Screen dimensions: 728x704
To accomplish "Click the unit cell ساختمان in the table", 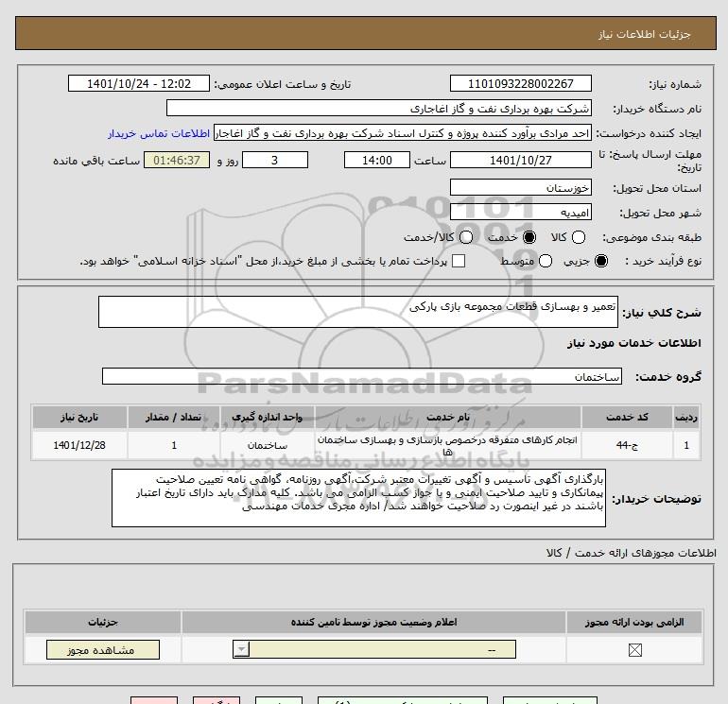I will (x=267, y=445).
